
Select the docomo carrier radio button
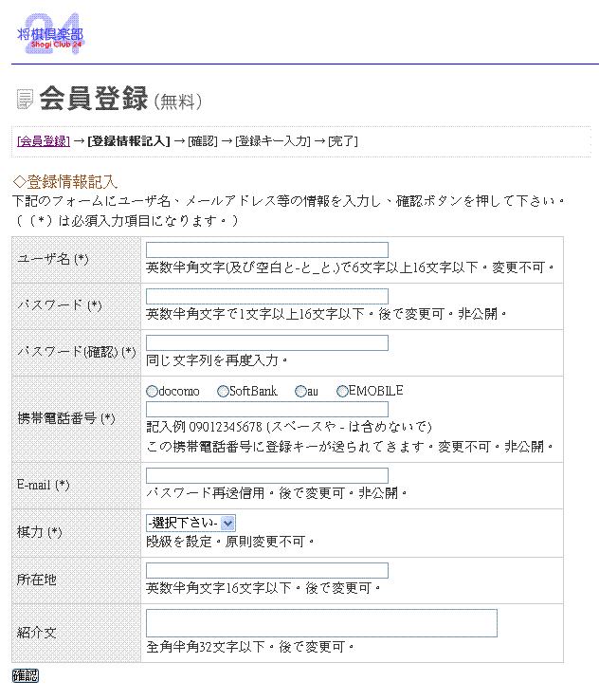click(152, 392)
